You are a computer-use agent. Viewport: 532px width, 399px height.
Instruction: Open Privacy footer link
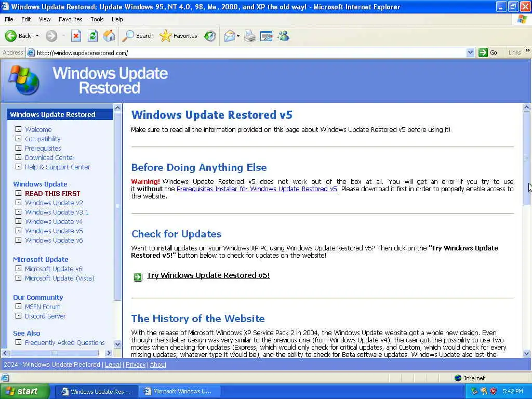point(136,365)
